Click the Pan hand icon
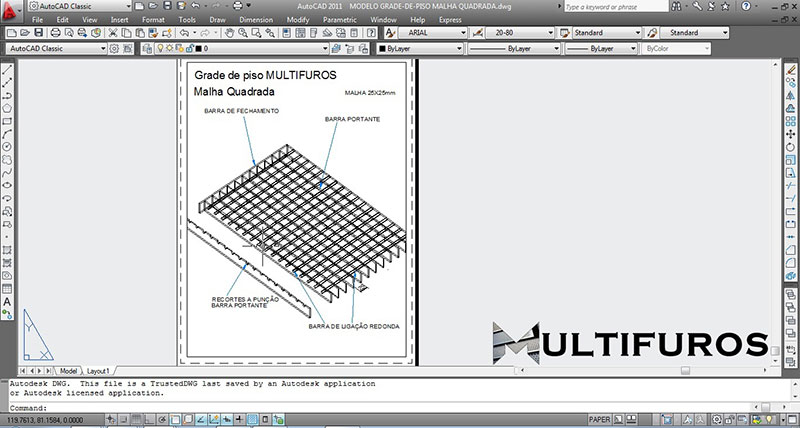Image resolution: width=800 pixels, height=428 pixels. (229, 33)
